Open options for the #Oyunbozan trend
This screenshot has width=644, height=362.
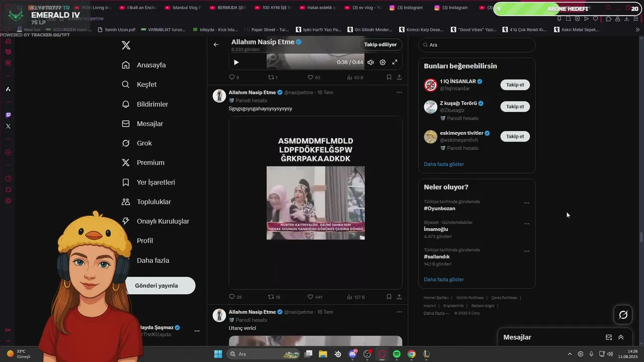point(526,203)
